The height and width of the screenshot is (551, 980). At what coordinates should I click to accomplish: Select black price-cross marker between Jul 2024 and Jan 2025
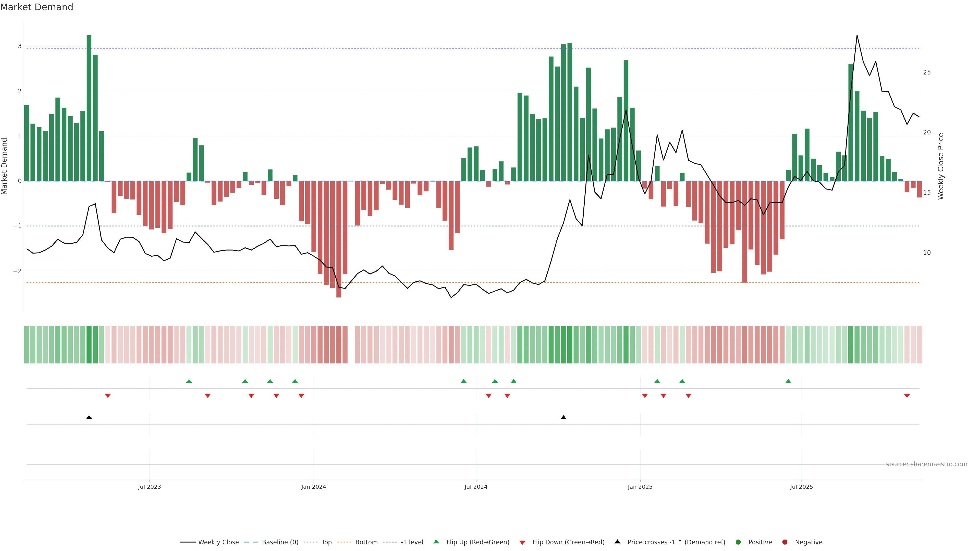pos(563,418)
